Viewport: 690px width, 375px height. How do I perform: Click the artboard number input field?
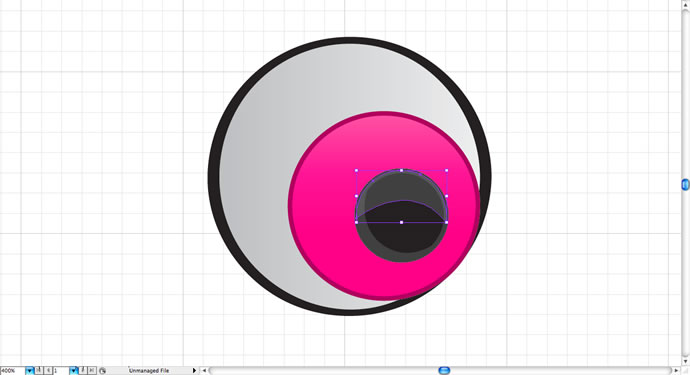[x=61, y=371]
